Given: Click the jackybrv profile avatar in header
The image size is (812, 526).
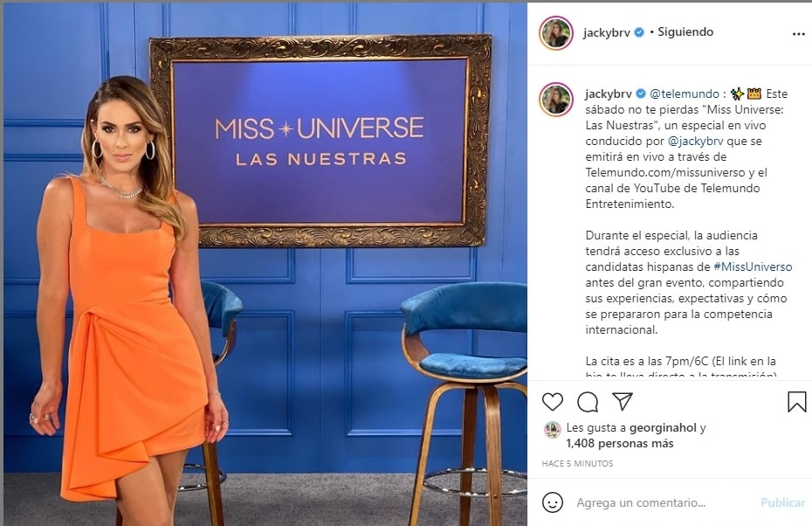Looking at the screenshot, I should pyautogui.click(x=556, y=32).
